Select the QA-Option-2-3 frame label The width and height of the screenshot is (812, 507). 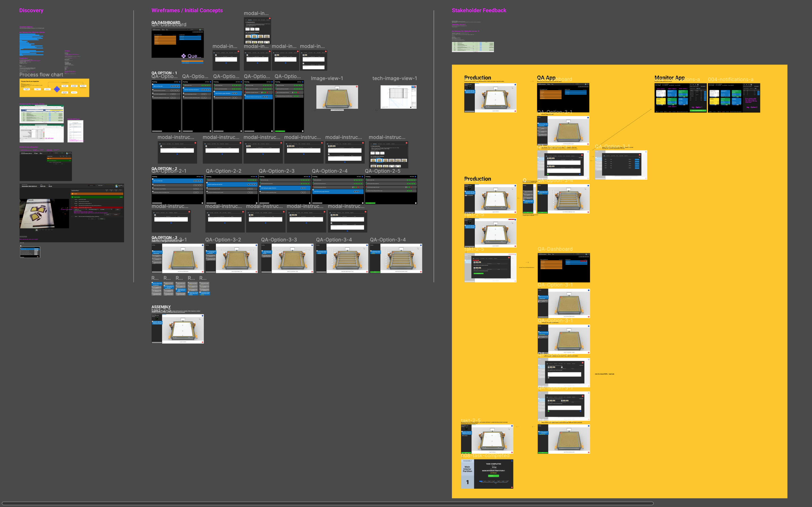[x=277, y=171]
